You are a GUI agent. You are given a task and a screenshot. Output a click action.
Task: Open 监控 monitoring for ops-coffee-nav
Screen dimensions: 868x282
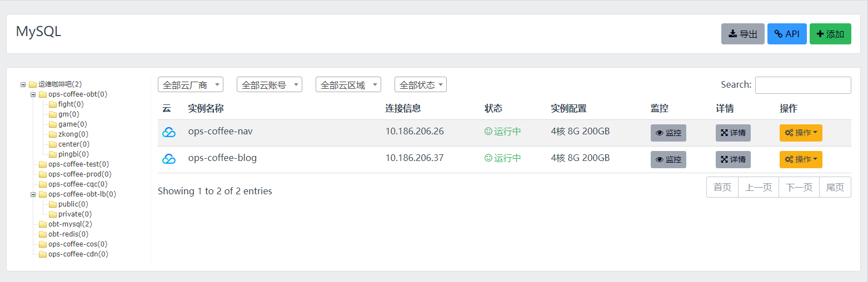pos(668,133)
